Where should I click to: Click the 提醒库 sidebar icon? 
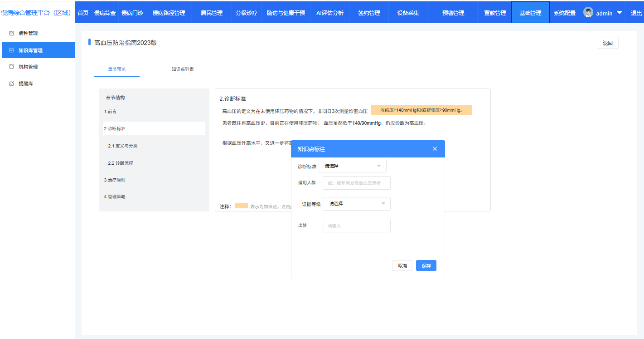12,84
